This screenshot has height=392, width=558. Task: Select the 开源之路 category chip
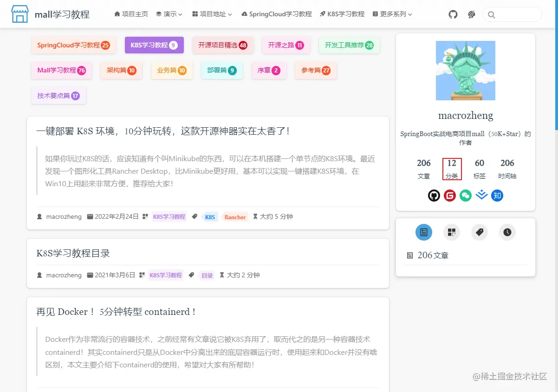pos(286,45)
